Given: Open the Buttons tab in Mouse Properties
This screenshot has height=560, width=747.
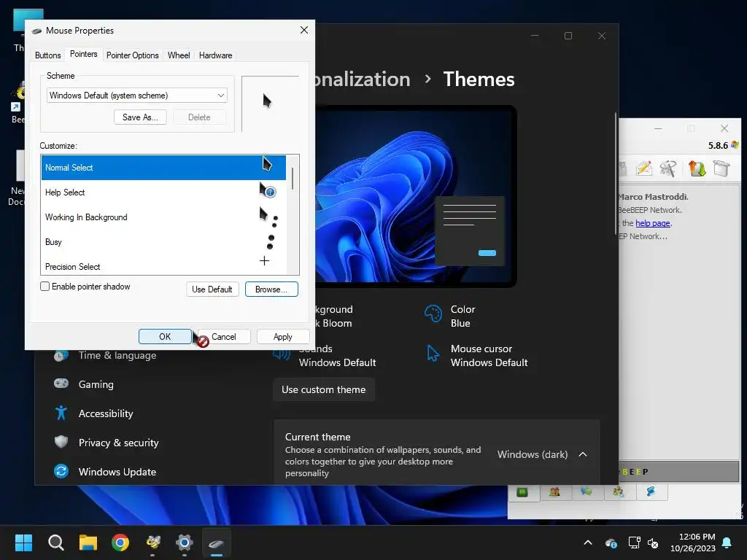Looking at the screenshot, I should pyautogui.click(x=47, y=55).
